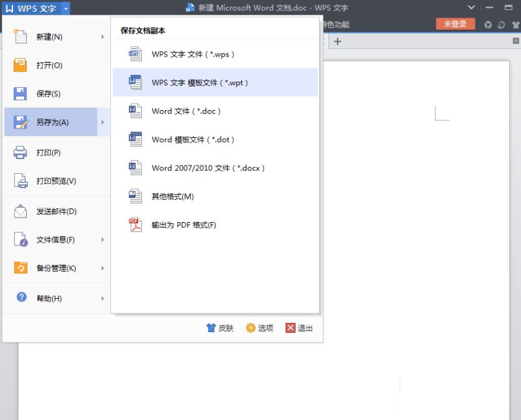
Task: Click the 特色功能 ribbon tab
Action: pos(336,25)
